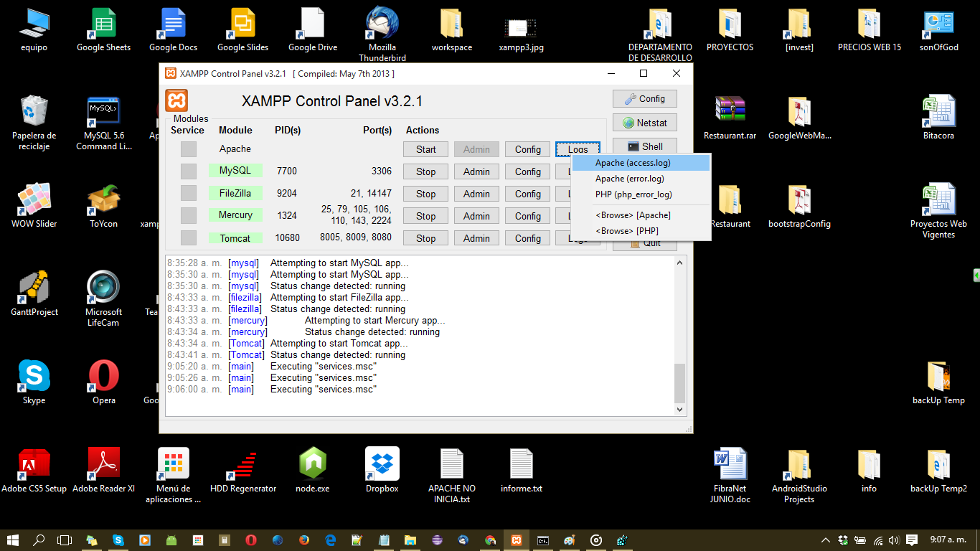980x551 pixels.
Task: Select Papelera de reciclaje icon
Action: coord(34,123)
